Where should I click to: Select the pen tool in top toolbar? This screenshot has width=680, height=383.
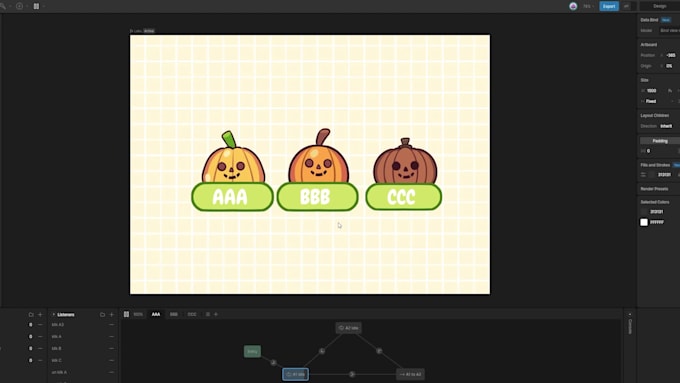[x=3, y=6]
